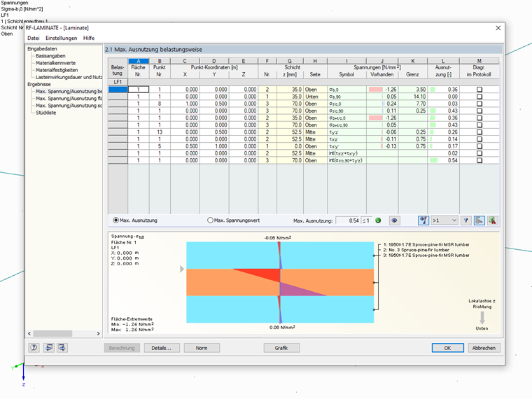Open help with the question mark icon

pos(34,347)
